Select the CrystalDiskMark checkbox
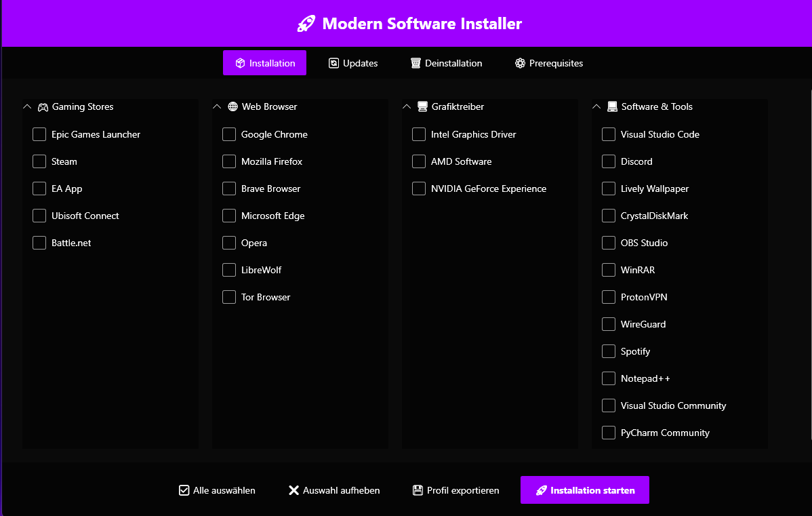 (x=609, y=216)
